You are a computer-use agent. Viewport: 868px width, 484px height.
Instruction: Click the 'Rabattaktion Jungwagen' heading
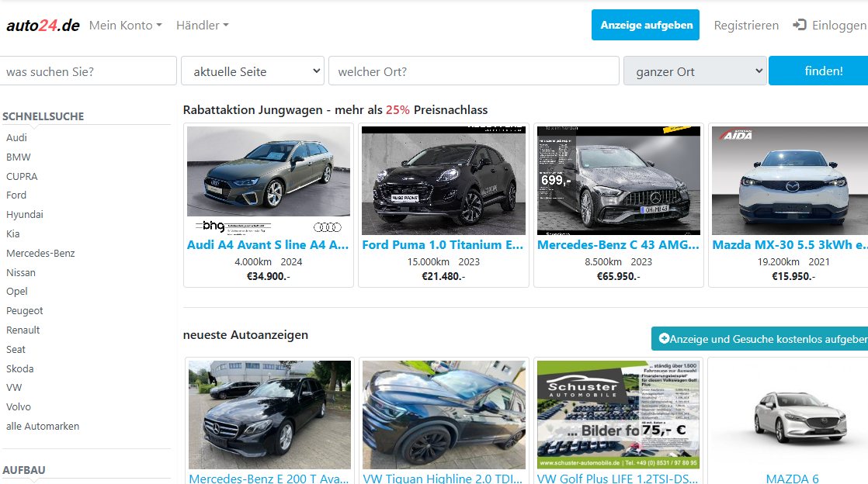[335, 110]
